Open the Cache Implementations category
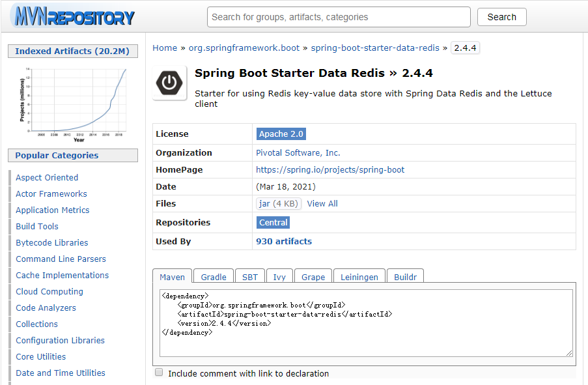Image resolution: width=588 pixels, height=385 pixels. pyautogui.click(x=62, y=276)
